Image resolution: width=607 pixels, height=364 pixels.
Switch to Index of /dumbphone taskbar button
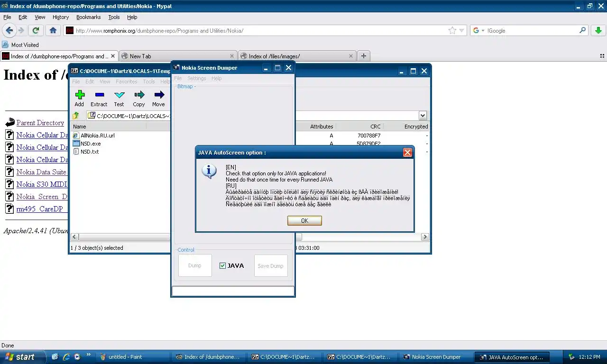pos(208,357)
